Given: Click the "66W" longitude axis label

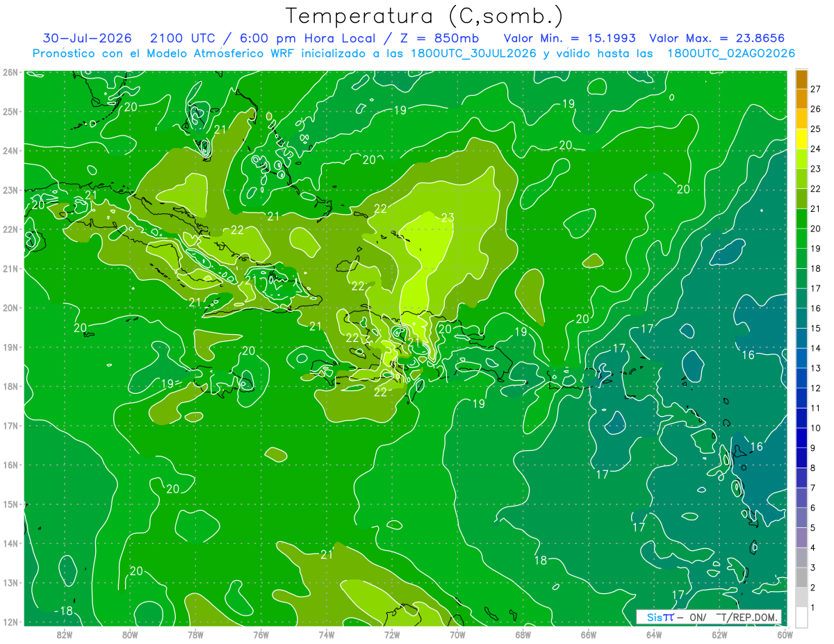Looking at the screenshot, I should (589, 634).
